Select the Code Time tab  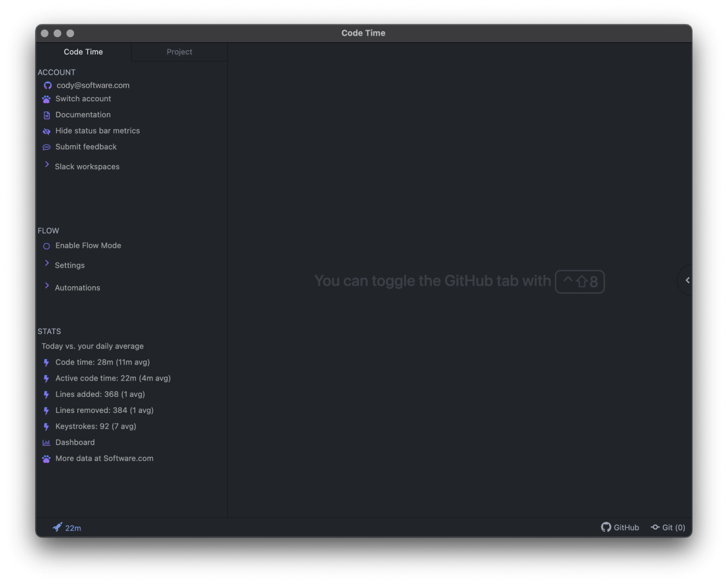click(x=83, y=52)
